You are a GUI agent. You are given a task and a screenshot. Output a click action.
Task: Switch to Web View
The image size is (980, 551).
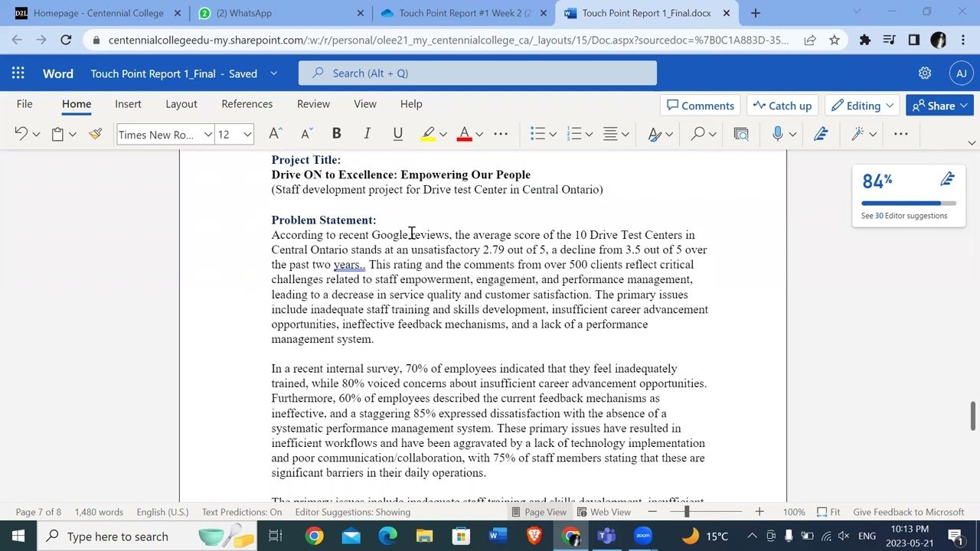pyautogui.click(x=604, y=512)
